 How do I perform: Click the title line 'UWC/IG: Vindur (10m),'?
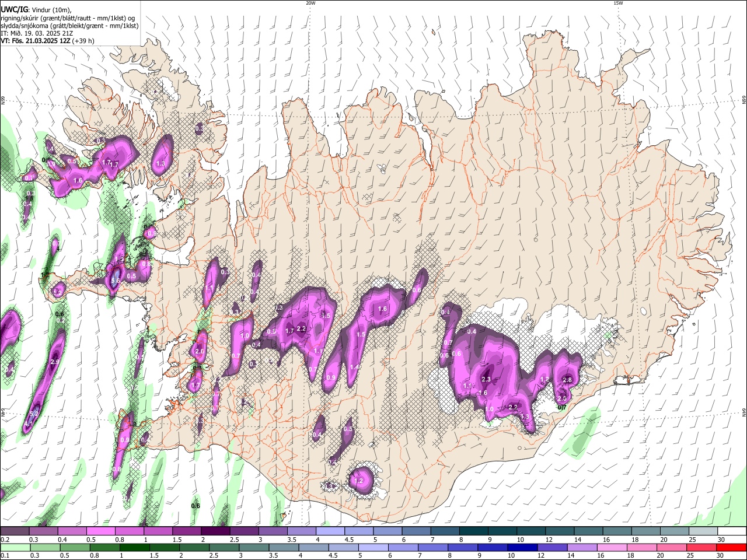pos(35,9)
